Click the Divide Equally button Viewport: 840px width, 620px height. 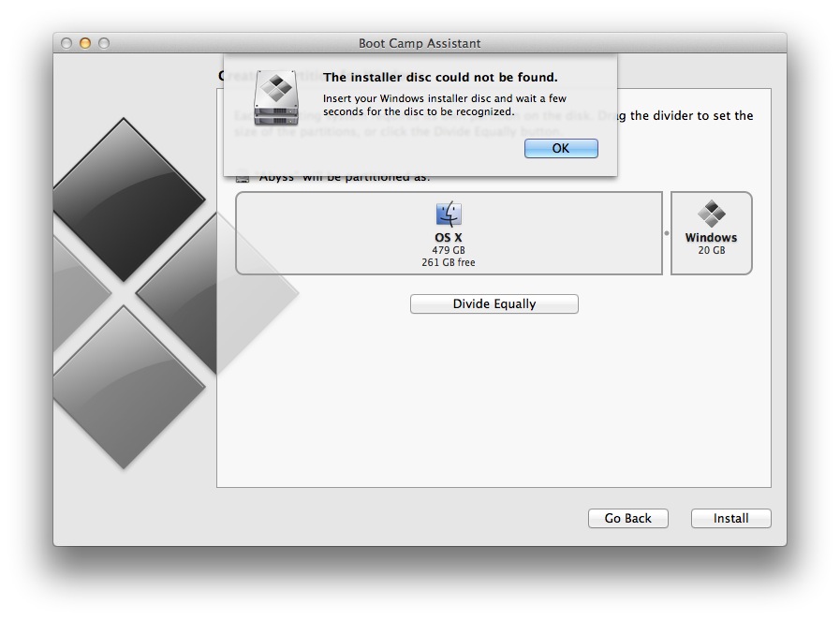click(494, 303)
